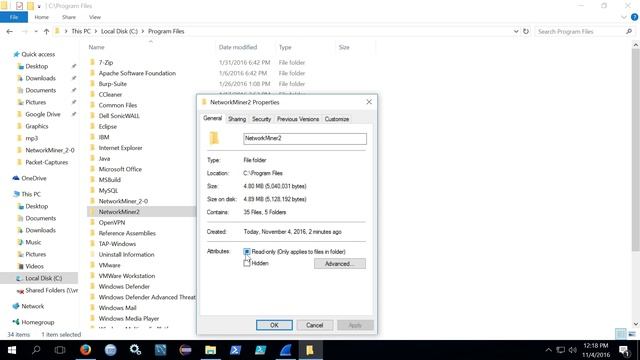Sort by the Name column header
Viewport: 640px width, 360px height.
tap(97, 47)
